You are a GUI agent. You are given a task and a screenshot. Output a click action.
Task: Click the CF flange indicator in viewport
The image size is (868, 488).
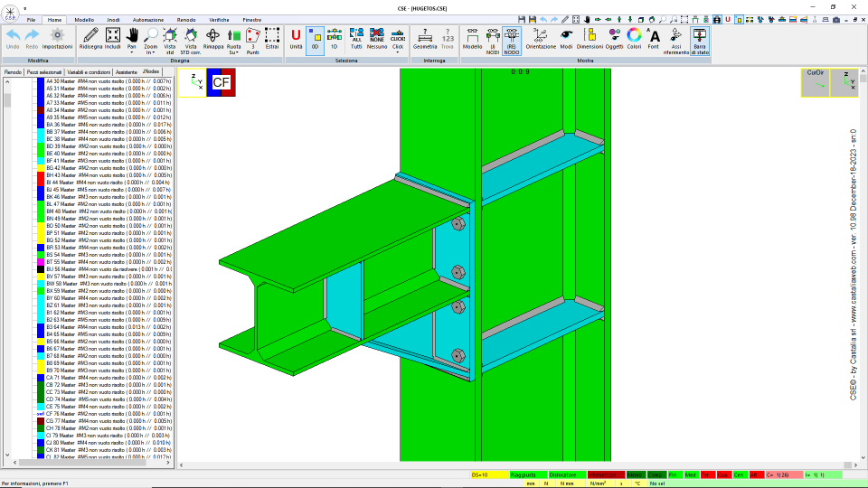(221, 82)
